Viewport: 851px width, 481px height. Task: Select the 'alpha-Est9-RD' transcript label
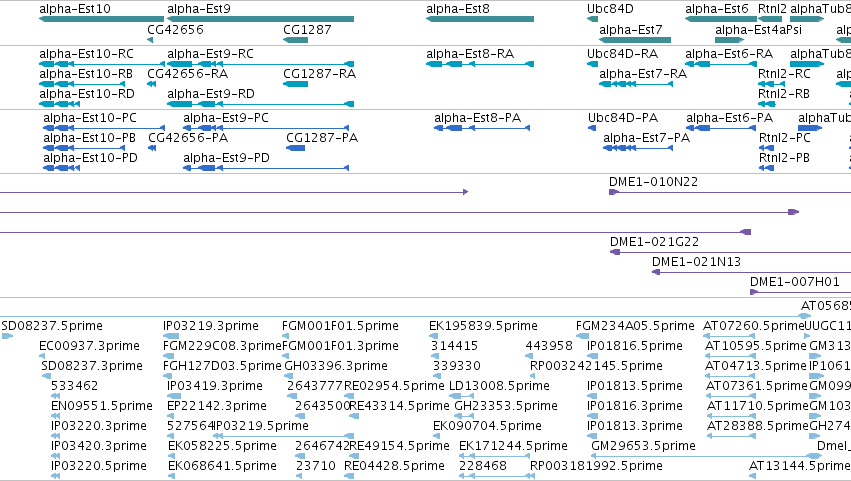211,94
